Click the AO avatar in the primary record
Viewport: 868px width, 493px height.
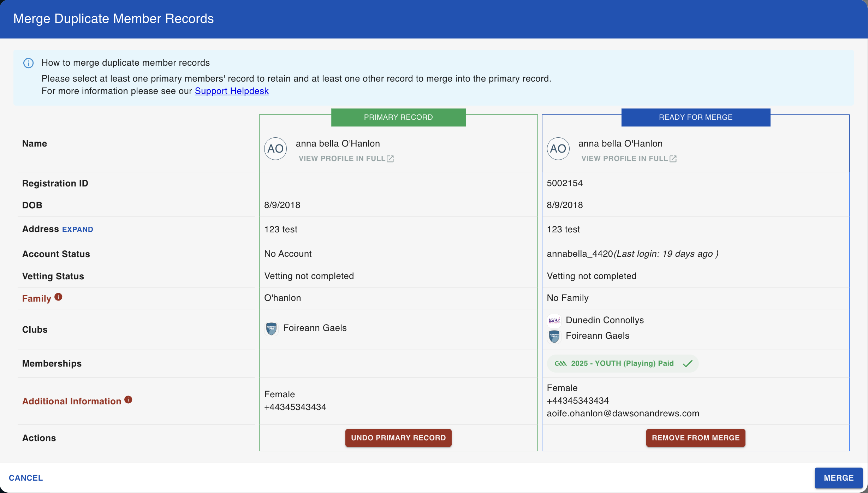(x=275, y=149)
